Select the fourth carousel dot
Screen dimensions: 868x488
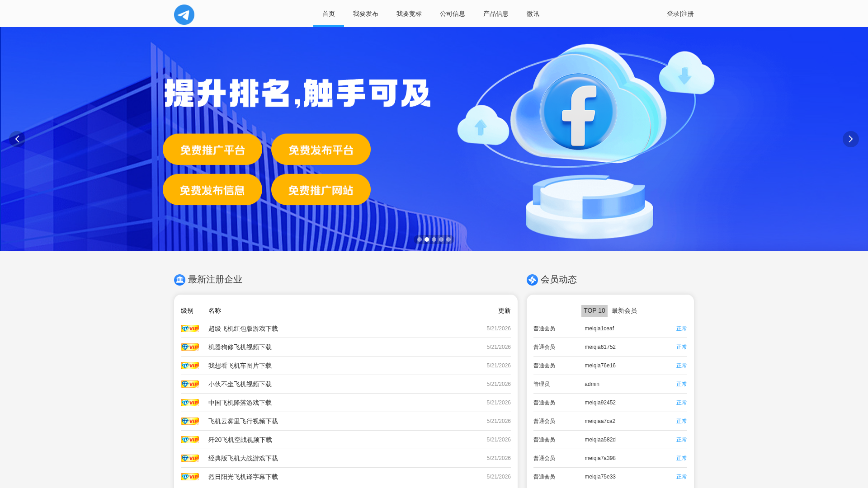tap(441, 239)
